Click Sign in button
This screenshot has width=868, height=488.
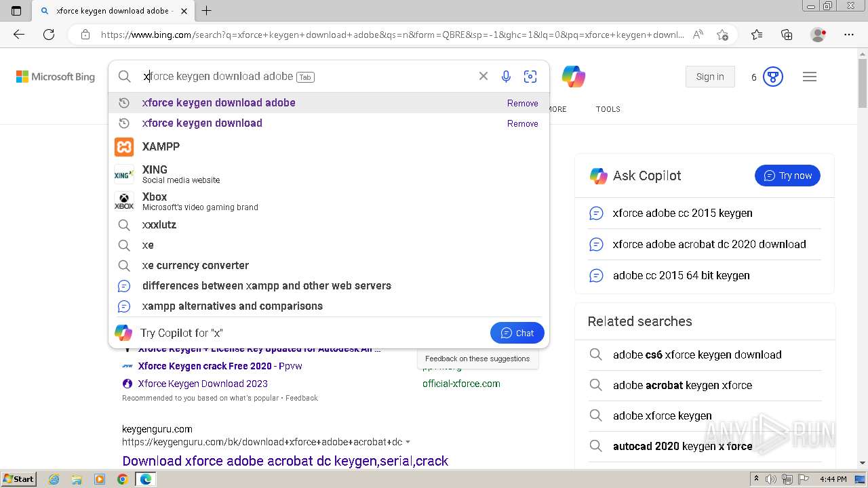[x=710, y=77]
